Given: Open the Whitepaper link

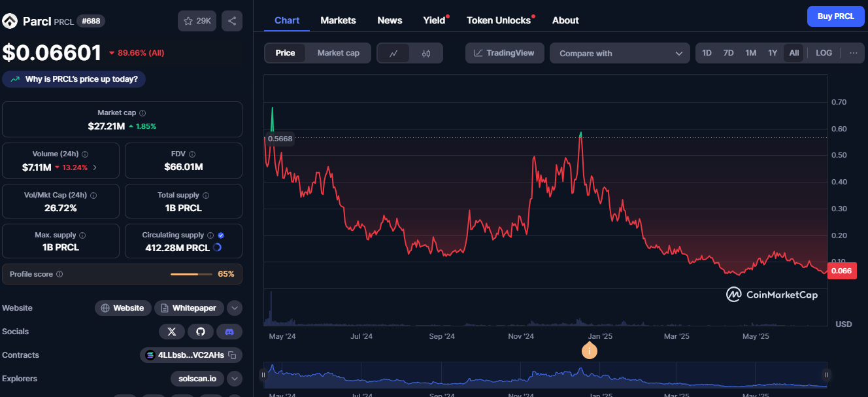Looking at the screenshot, I should pyautogui.click(x=190, y=308).
